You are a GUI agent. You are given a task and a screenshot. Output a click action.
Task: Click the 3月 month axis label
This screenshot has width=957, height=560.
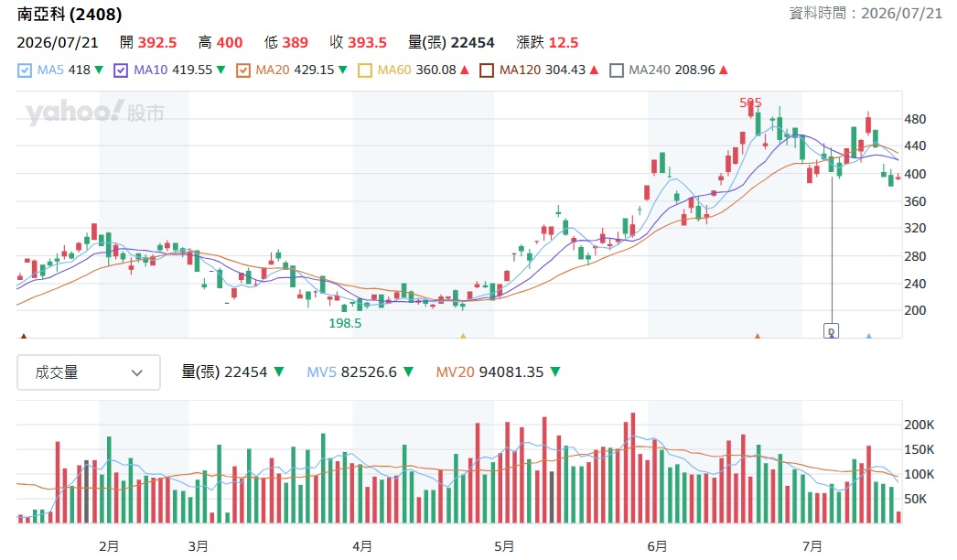coord(198,546)
